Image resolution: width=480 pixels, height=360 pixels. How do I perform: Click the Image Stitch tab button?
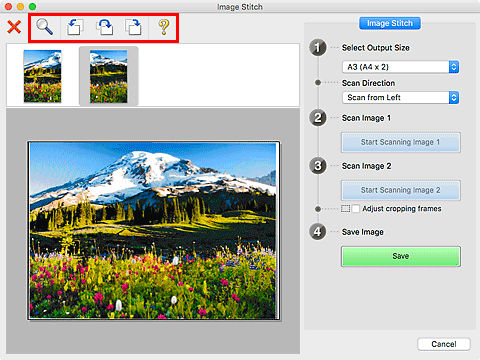pyautogui.click(x=390, y=23)
